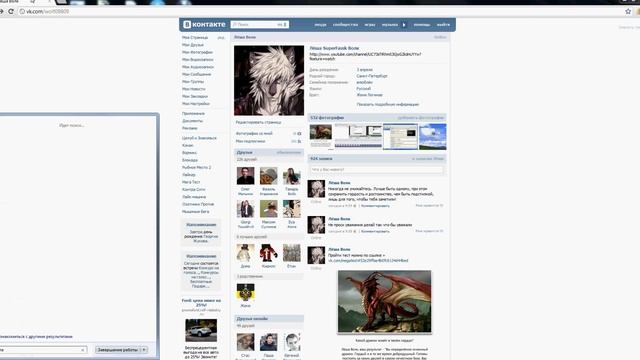Open the second screenshot photo thumbnail
Viewport: 640px width, 360px height.
(400, 137)
